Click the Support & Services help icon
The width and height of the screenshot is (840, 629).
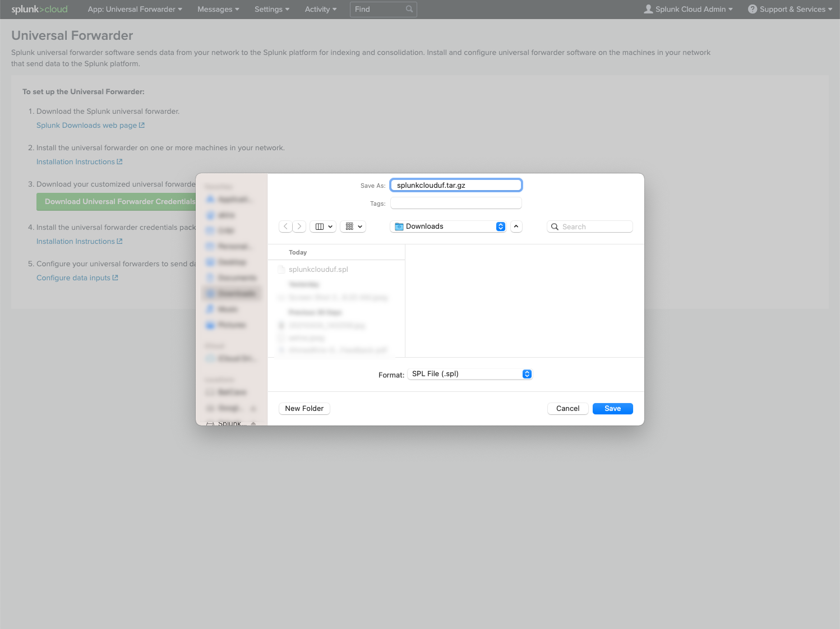pos(752,9)
